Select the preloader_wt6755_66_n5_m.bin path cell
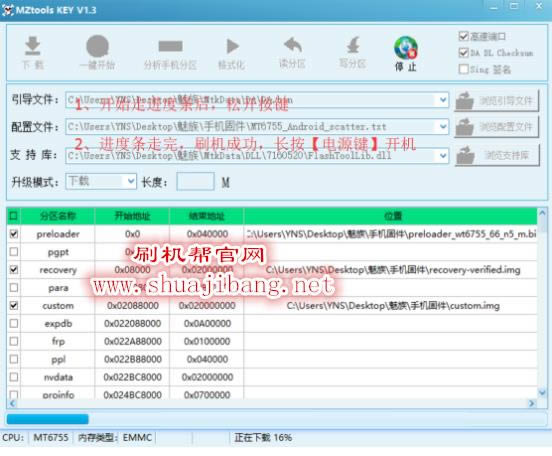Screen dimensions: 552x456 (391, 234)
